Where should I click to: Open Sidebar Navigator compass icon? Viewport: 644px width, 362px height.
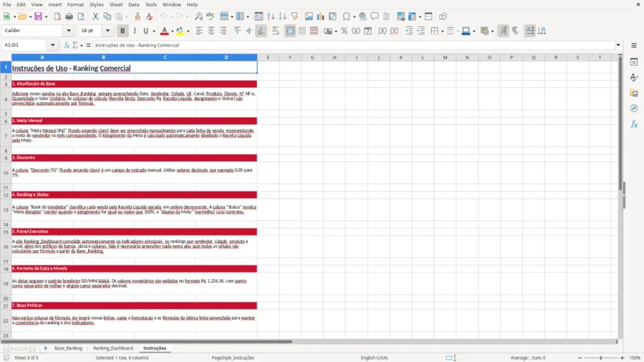(x=634, y=108)
